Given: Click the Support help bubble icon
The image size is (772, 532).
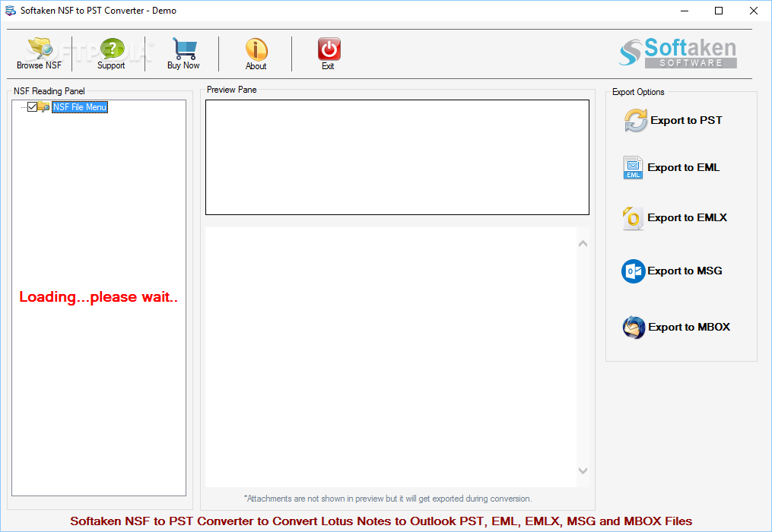Looking at the screenshot, I should 113,49.
